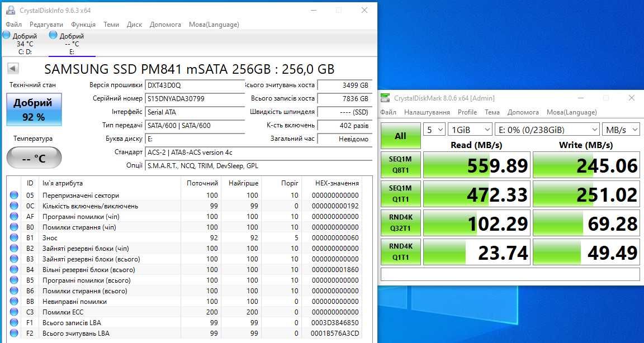Start SEQ1M Q1T1 benchmark test
The image size is (644, 343).
(x=400, y=194)
